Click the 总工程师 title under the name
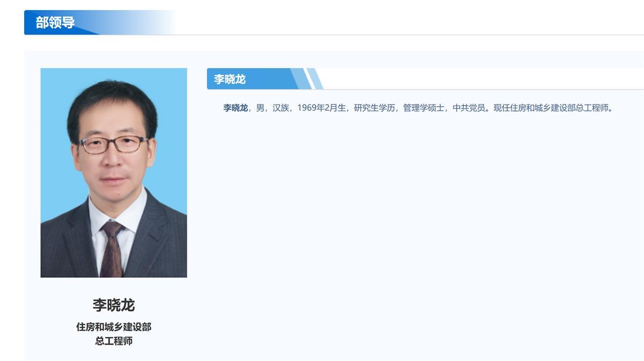 (x=113, y=341)
